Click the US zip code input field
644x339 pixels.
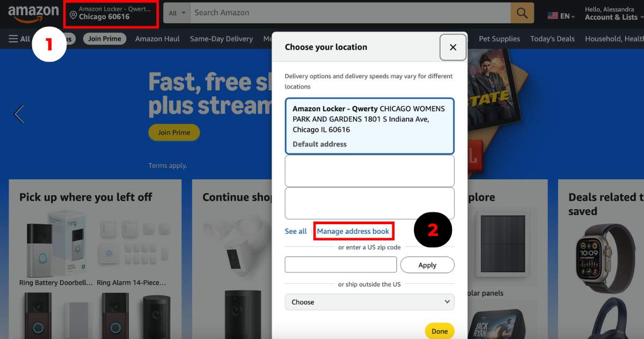[x=341, y=264]
